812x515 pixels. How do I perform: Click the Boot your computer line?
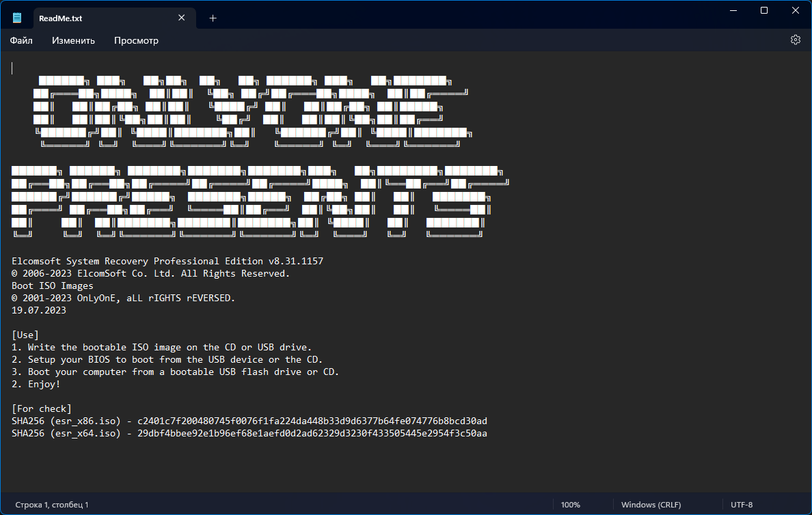175,372
